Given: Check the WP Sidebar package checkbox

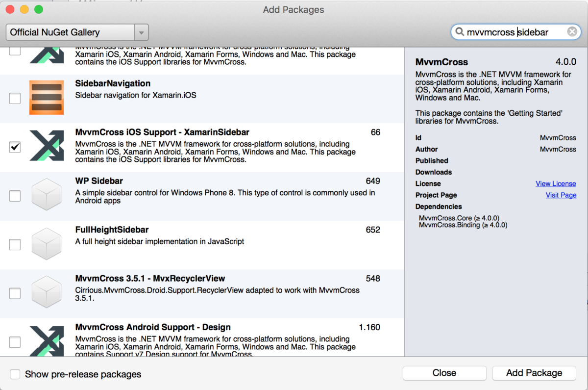Looking at the screenshot, I should pos(15,196).
